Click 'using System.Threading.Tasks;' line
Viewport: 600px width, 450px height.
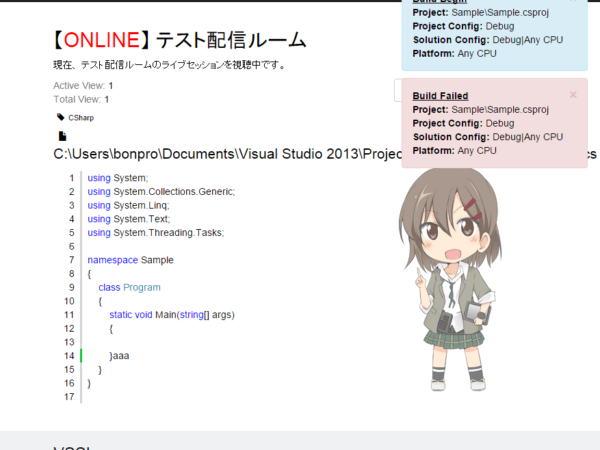156,233
